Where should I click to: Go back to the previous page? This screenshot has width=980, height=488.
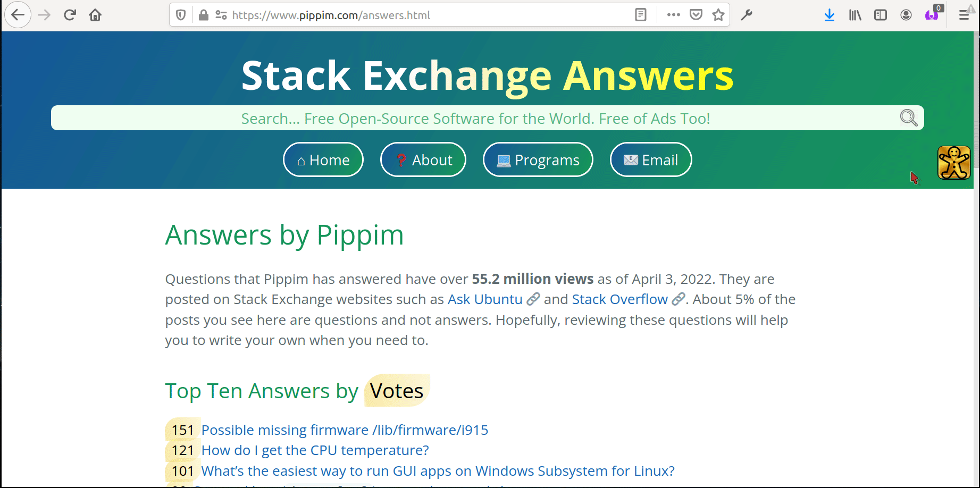(18, 15)
